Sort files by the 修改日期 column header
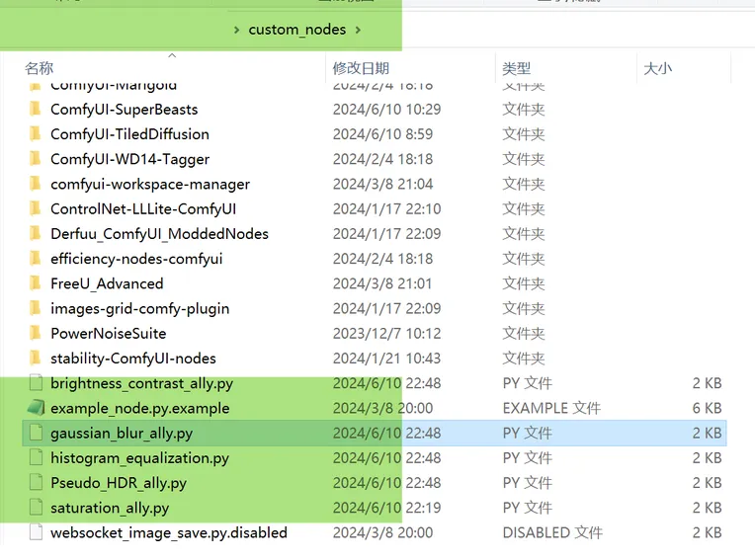The width and height of the screenshot is (755, 560). (x=361, y=68)
